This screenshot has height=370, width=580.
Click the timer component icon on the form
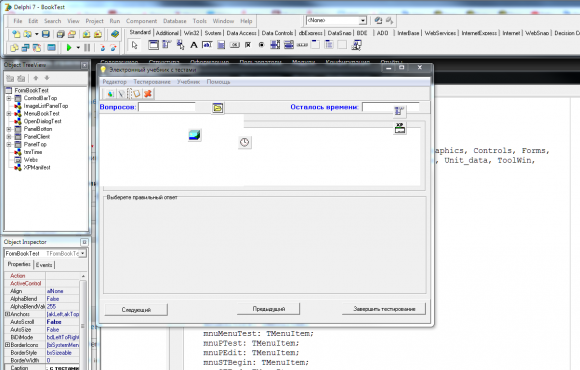tap(245, 142)
